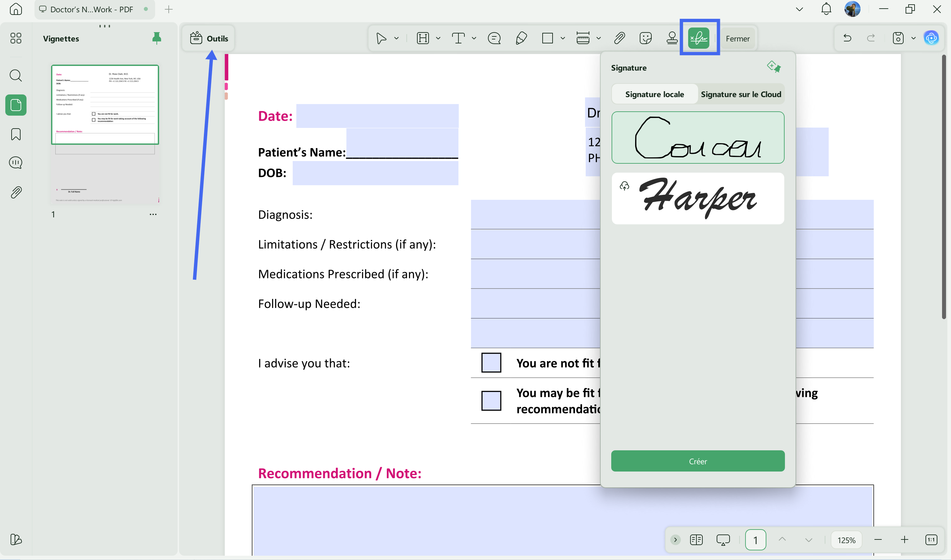Image resolution: width=951 pixels, height=560 pixels.
Task: Unpin the Vignettes panel
Action: pyautogui.click(x=156, y=38)
